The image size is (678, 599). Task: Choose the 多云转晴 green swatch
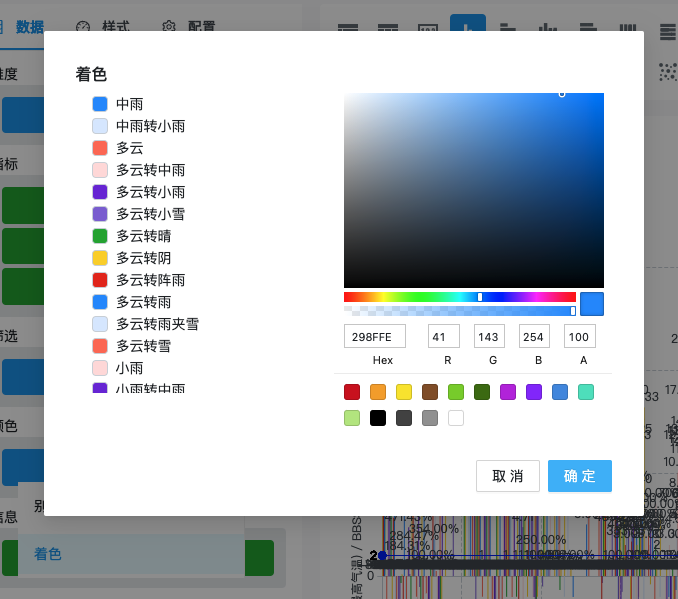pyautogui.click(x=100, y=236)
